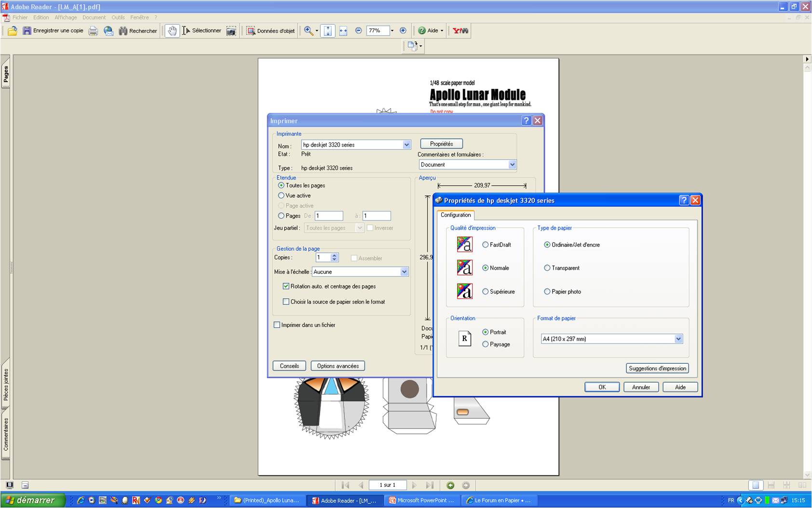Open Rechercher binoculars search tool
Image resolution: width=812 pixels, height=508 pixels.
point(138,31)
